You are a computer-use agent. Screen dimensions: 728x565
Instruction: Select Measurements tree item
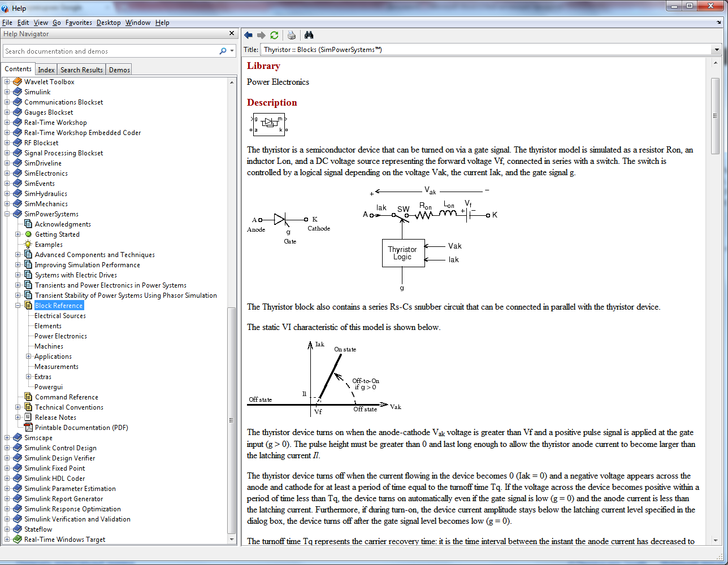56,367
